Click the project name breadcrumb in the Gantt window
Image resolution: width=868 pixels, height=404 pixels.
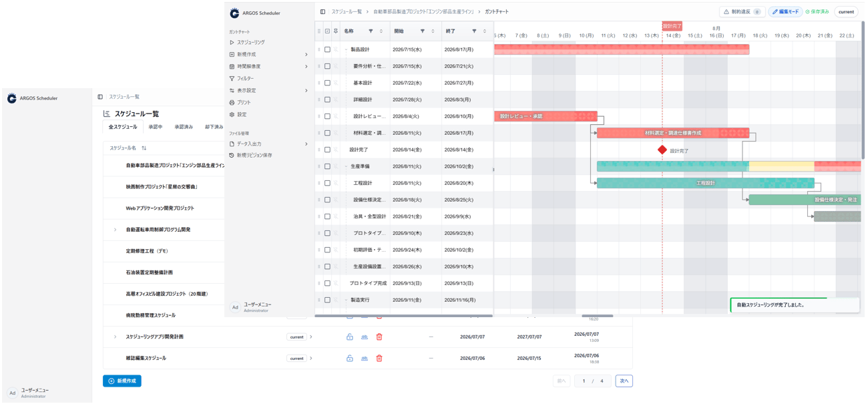[423, 12]
